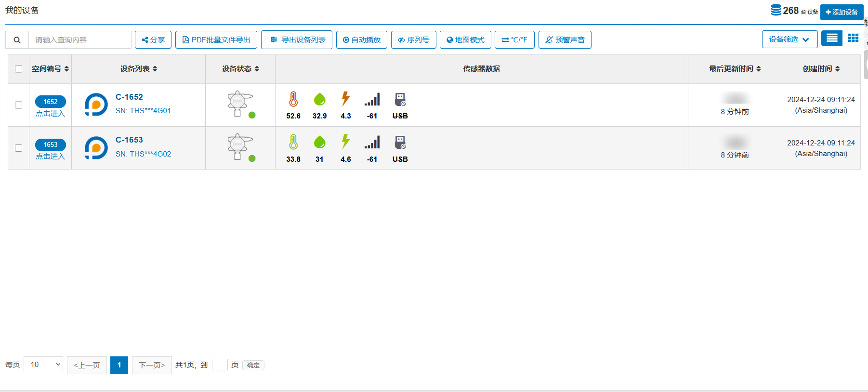This screenshot has width=868, height=392.
Task: Sort by 最后更新时间 column
Action: pyautogui.click(x=735, y=69)
